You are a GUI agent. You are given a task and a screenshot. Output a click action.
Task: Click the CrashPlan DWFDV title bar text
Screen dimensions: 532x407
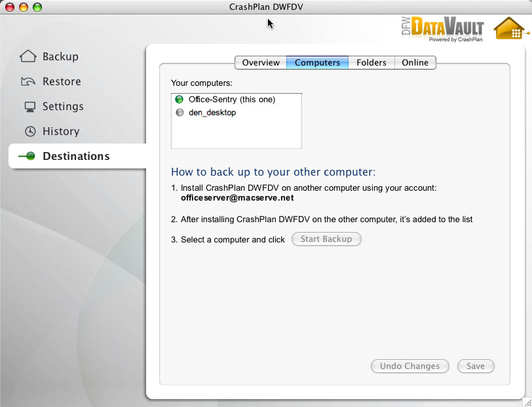coord(266,7)
